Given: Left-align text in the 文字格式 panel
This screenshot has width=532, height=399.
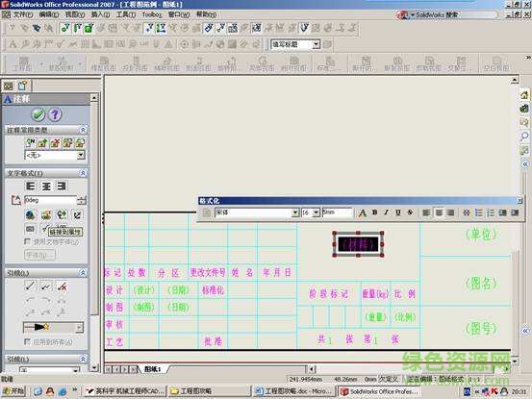Looking at the screenshot, I should (31, 186).
